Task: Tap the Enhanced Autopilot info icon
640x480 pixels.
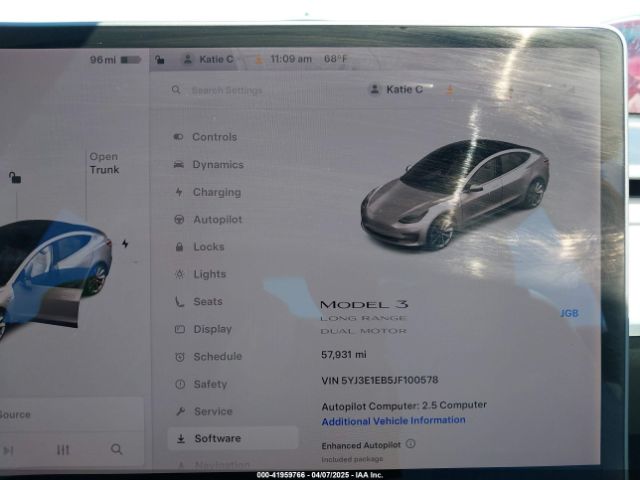Action: pyautogui.click(x=411, y=444)
